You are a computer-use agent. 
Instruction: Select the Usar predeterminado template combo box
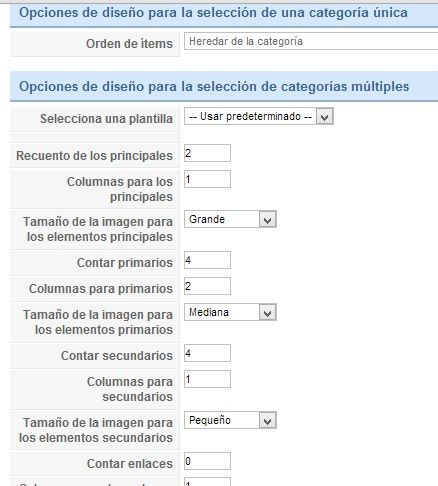pos(259,117)
